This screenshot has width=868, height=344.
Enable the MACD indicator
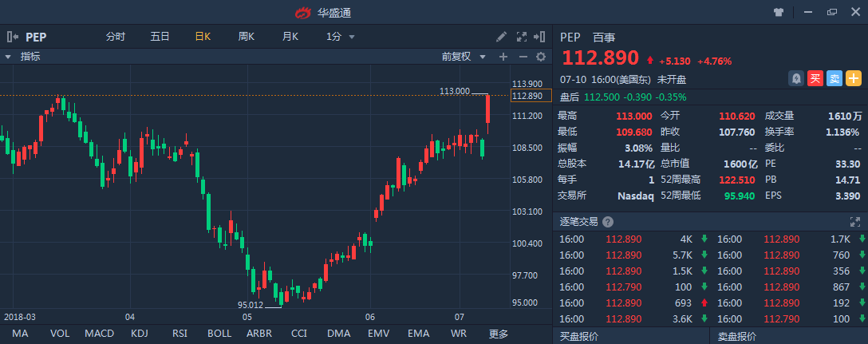pos(99,334)
